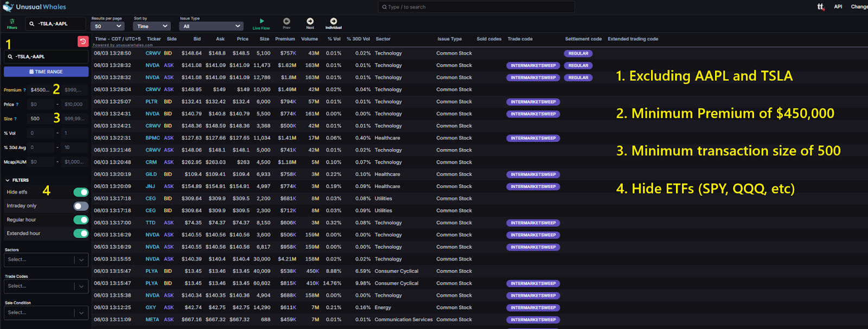Open the Sale Condition select dropdown
This screenshot has height=329, width=868.
[46, 313]
